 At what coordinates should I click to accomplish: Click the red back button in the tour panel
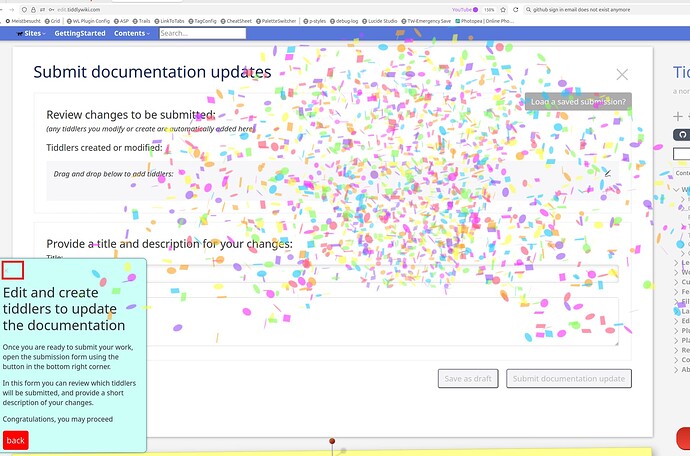point(16,440)
